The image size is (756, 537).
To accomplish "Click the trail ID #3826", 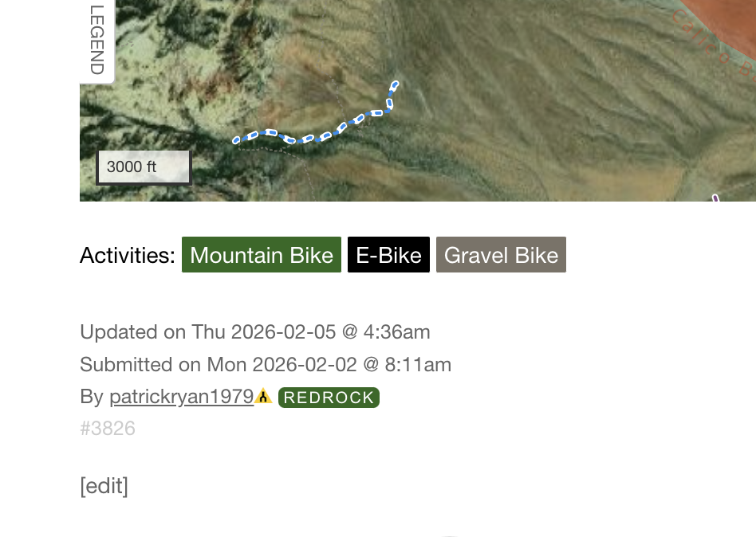I will click(x=108, y=428).
